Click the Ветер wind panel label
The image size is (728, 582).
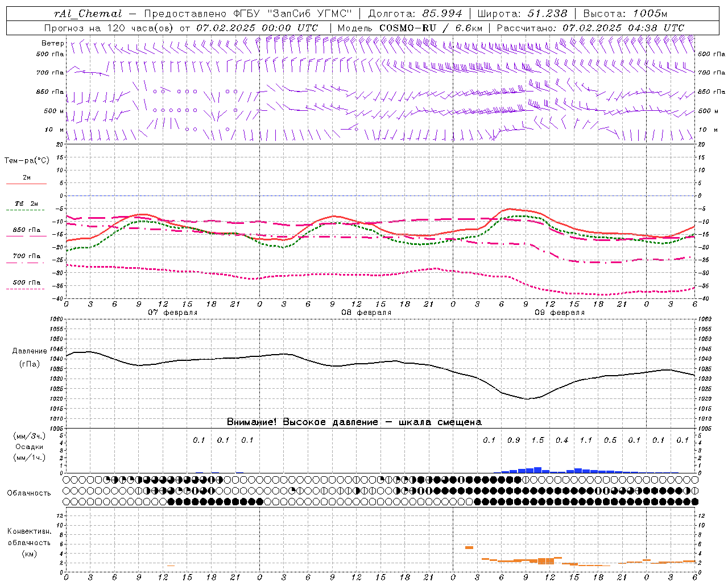pos(53,43)
